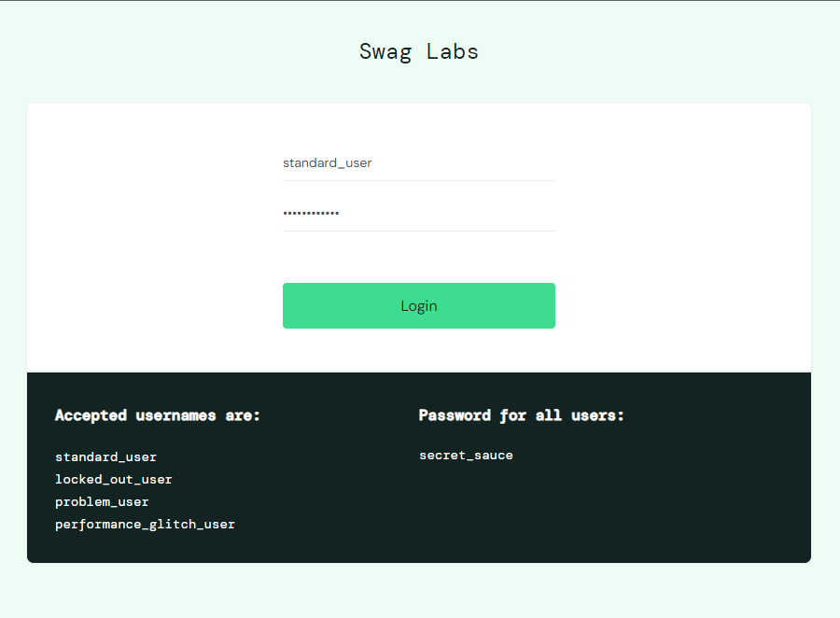Click the word all in password heading
This screenshot has height=618, width=840.
(x=549, y=415)
